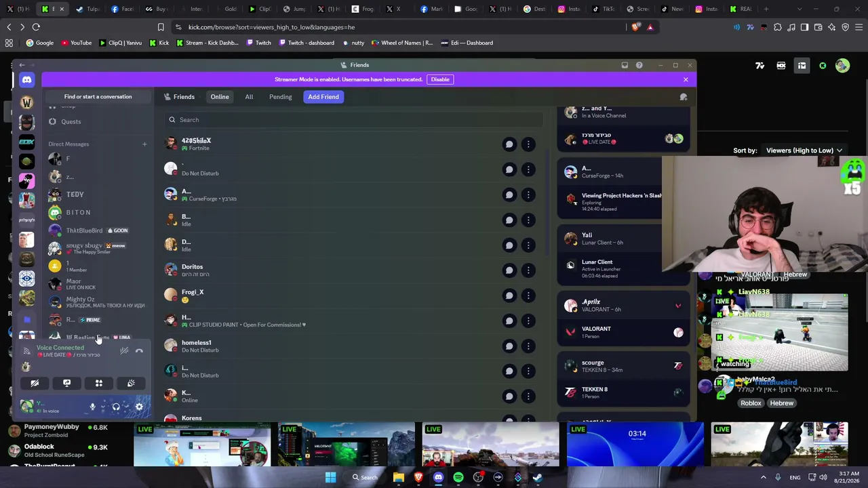868x488 pixels.
Task: Dismiss the Streamer Mode banner
Action: coord(686,79)
